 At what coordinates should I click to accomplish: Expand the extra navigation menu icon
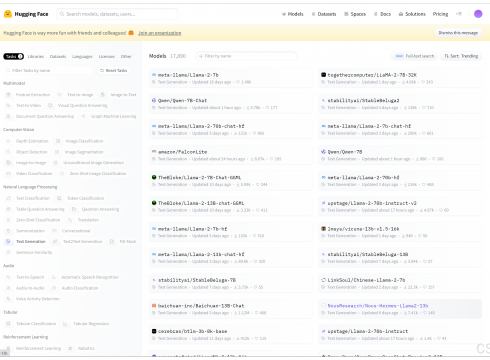459,14
